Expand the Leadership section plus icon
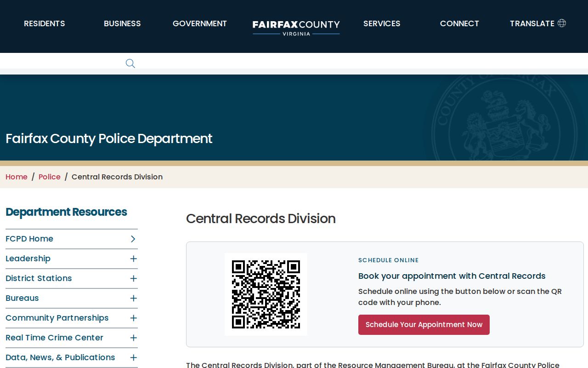This screenshot has height=368, width=588. [x=133, y=259]
